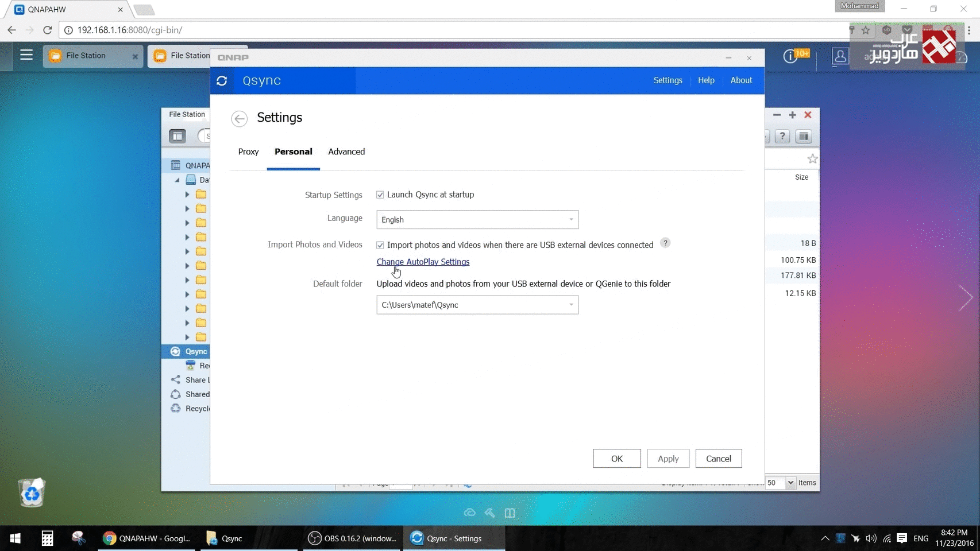
Task: Toggle Import photos and videos checkbox
Action: (x=380, y=245)
